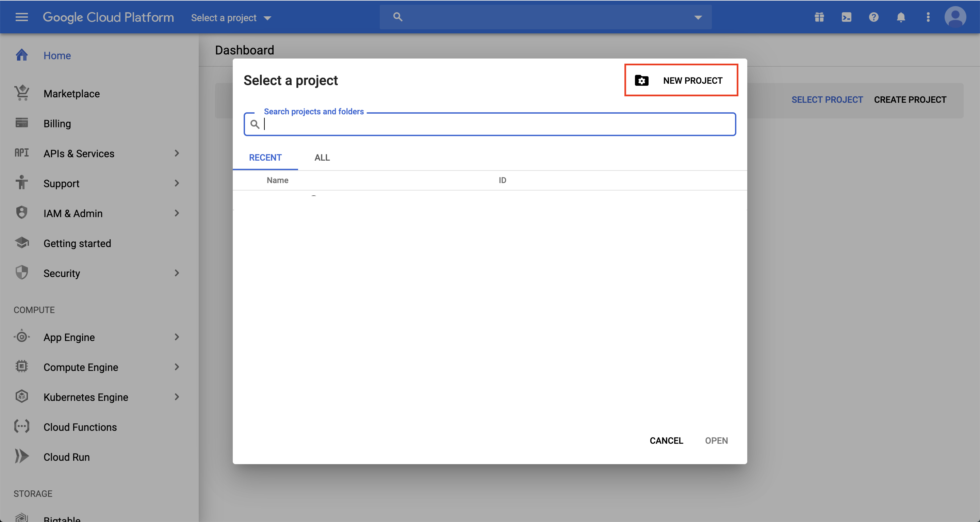The width and height of the screenshot is (980, 522).
Task: Open the hamburger navigation menu
Action: 22,17
